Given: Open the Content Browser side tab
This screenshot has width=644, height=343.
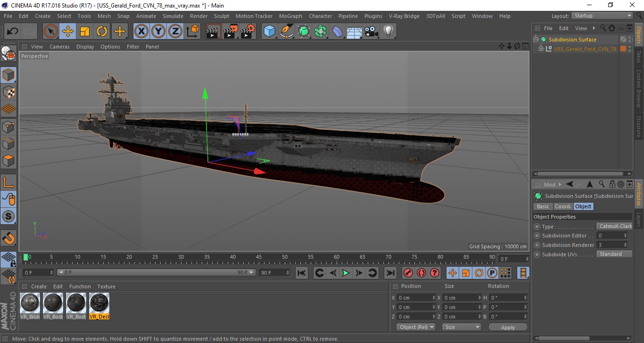Looking at the screenshot, I should pyautogui.click(x=639, y=88).
